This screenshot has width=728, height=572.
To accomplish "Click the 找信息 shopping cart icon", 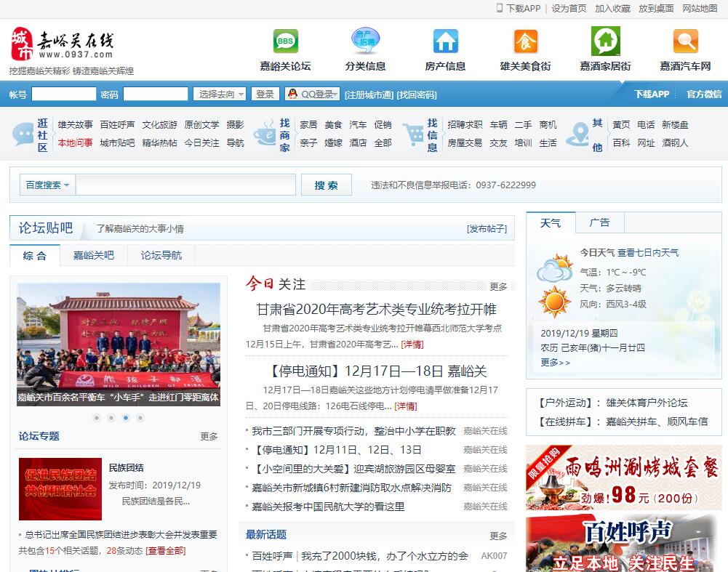I will (x=413, y=135).
